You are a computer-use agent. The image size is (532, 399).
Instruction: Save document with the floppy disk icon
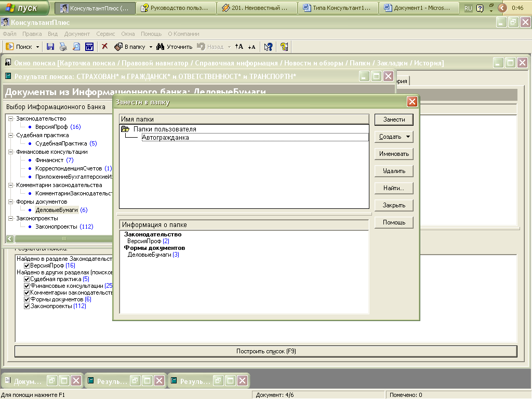click(50, 47)
